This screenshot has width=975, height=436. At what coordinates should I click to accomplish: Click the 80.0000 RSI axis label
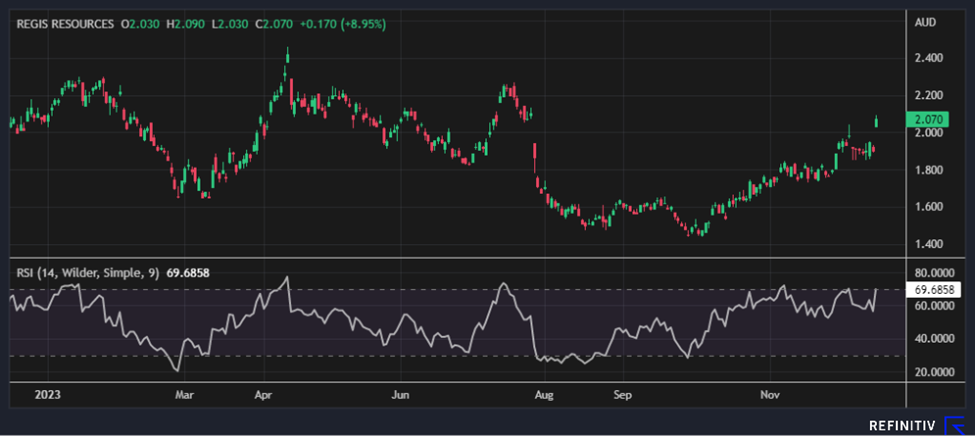(933, 272)
